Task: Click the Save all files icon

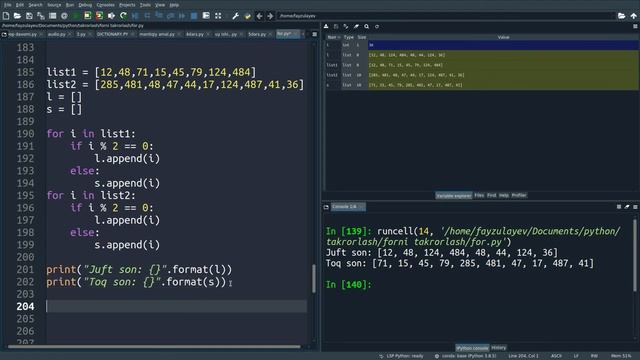Action: (41, 16)
